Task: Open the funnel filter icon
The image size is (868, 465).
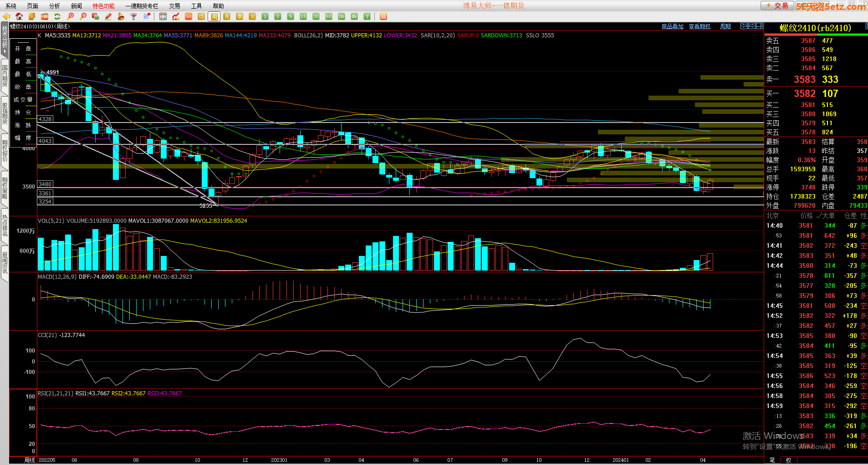Action: coord(134,17)
